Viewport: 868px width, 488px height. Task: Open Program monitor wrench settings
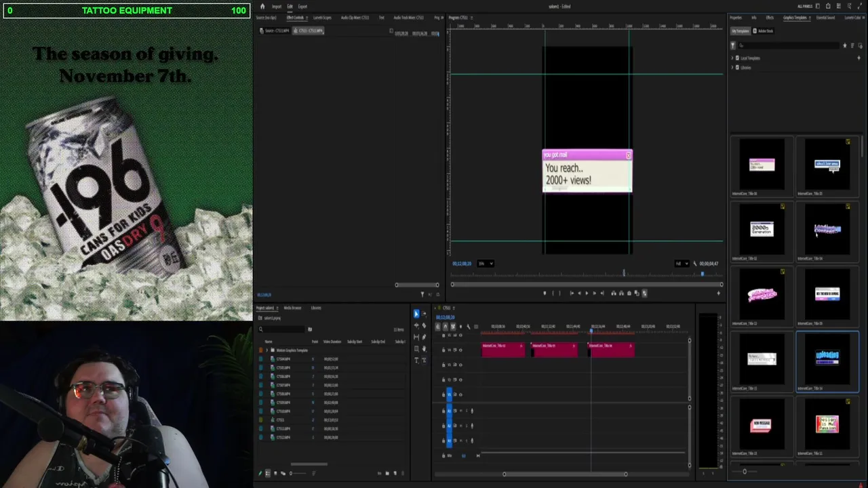click(x=694, y=264)
